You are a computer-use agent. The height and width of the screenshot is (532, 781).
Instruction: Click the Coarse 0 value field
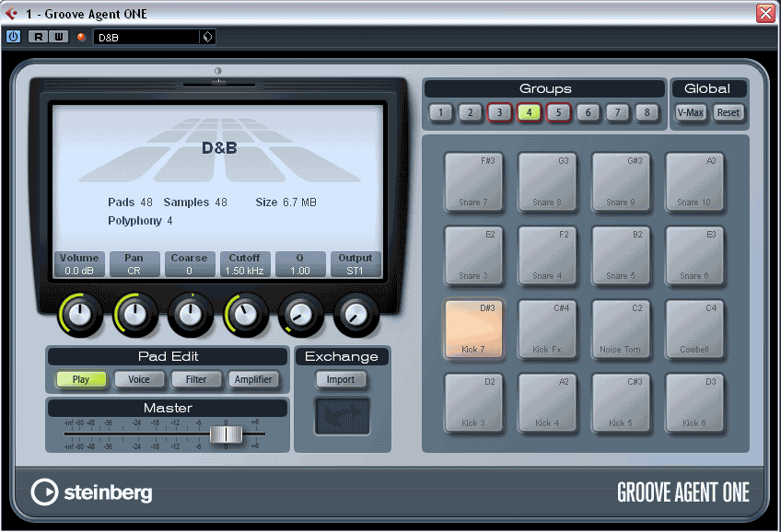click(190, 271)
